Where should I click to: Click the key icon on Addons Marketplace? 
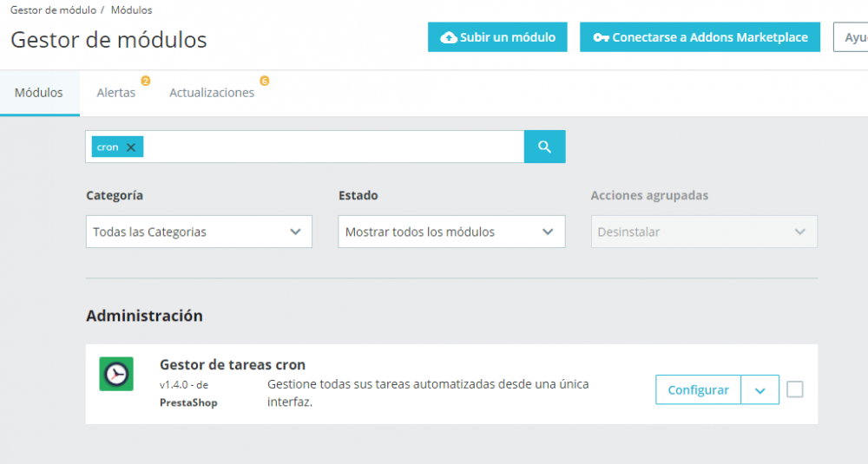click(x=602, y=37)
